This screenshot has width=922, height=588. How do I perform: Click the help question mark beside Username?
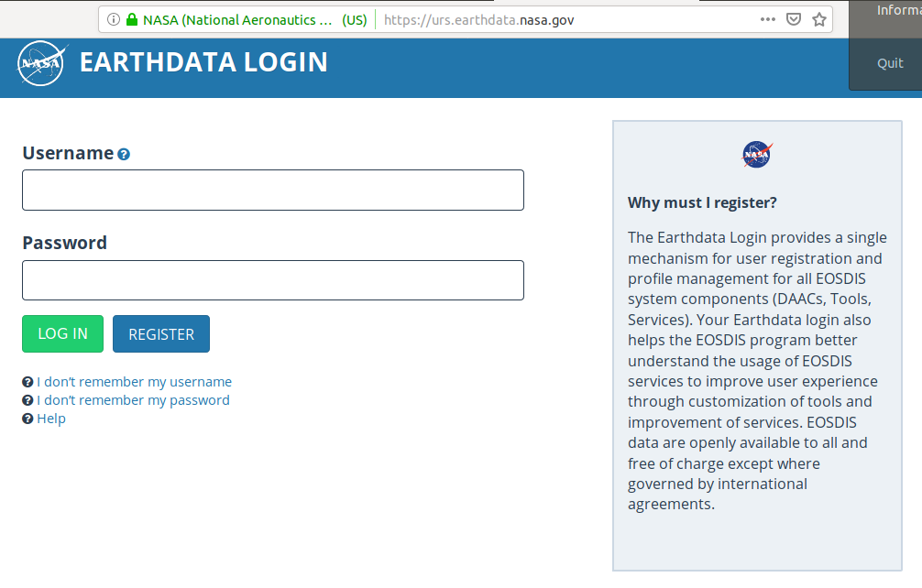click(x=124, y=154)
